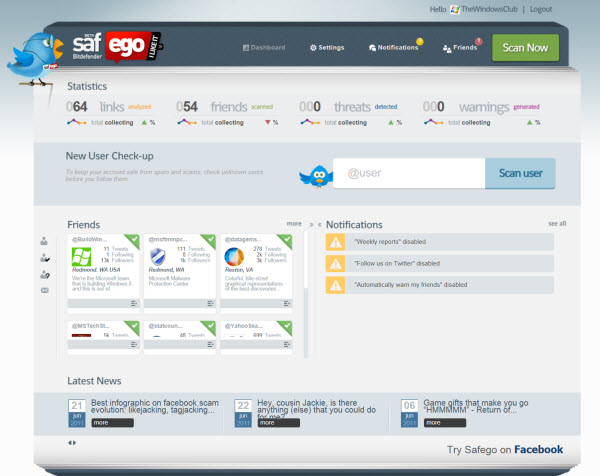
Task: Open the Dashboard tab
Action: click(x=264, y=47)
